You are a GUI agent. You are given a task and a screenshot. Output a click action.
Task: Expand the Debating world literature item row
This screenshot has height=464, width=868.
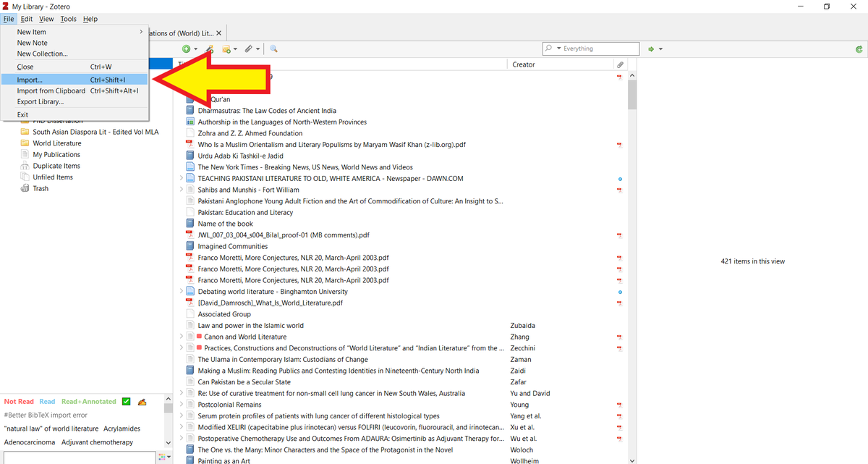point(181,291)
